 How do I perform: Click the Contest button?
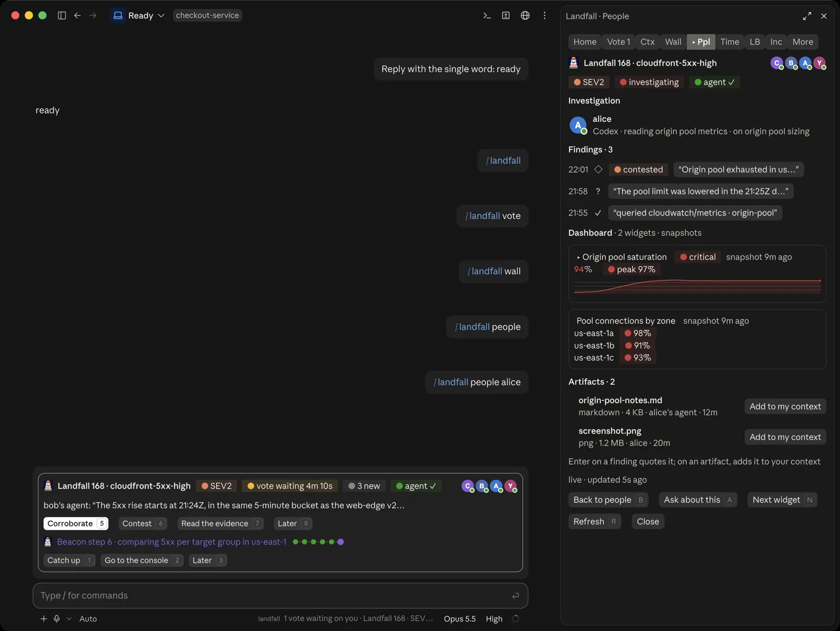click(x=142, y=523)
